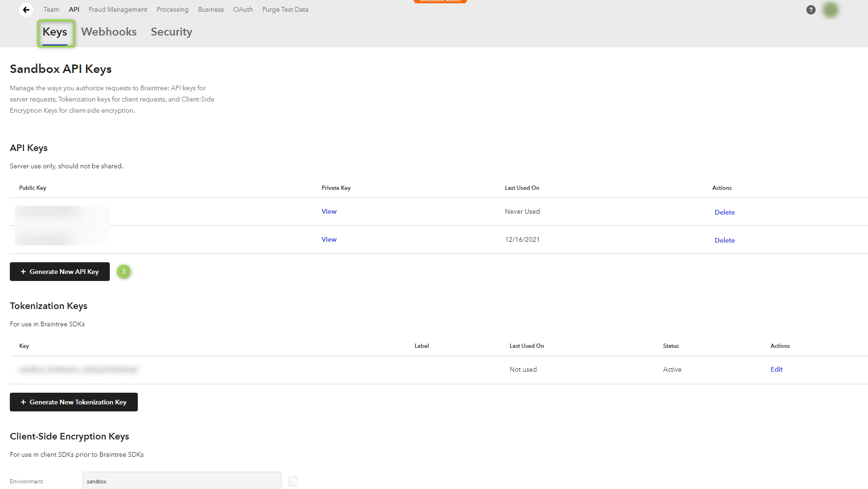Click the blurred tokenization key value
This screenshot has height=489, width=868.
(x=78, y=370)
